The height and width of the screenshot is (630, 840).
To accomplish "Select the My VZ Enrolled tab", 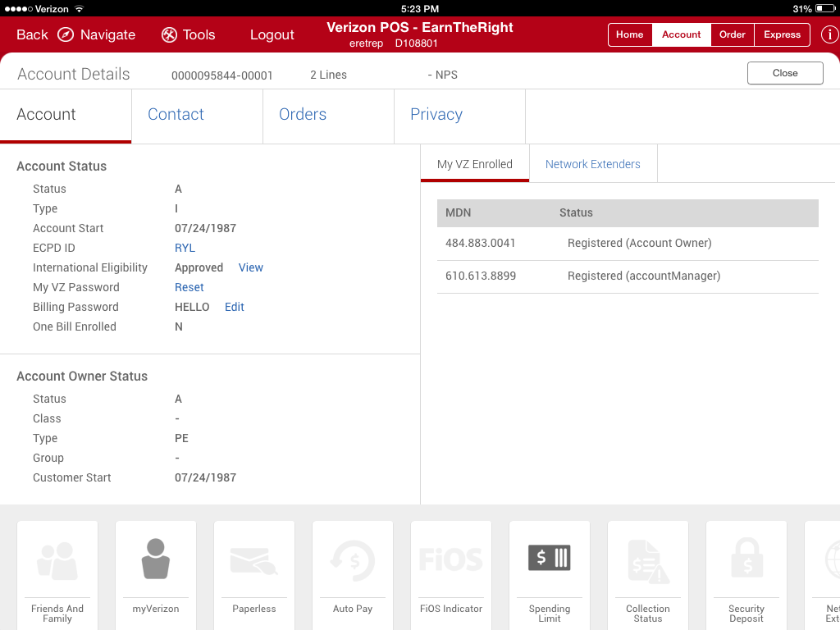I will (x=475, y=163).
